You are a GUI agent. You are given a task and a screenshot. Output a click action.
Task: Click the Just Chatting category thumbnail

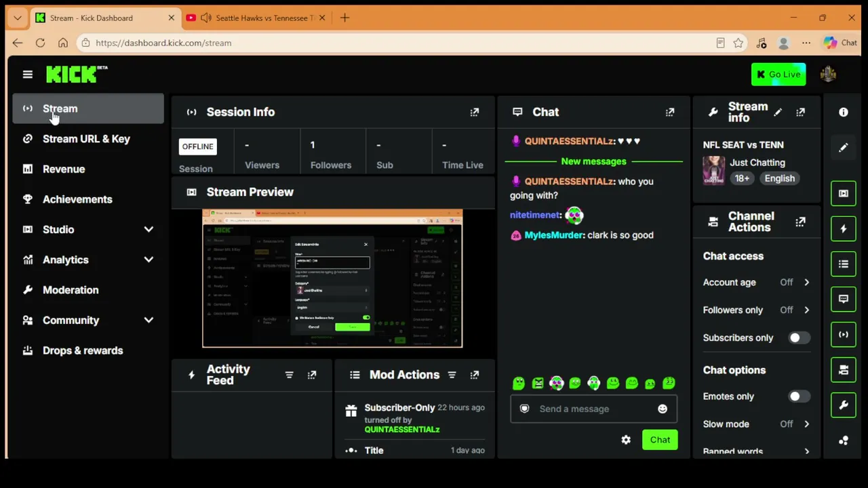point(714,170)
